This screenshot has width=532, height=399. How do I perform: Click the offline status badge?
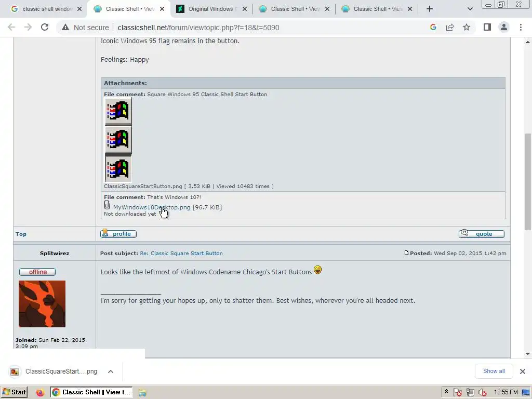[37, 272]
